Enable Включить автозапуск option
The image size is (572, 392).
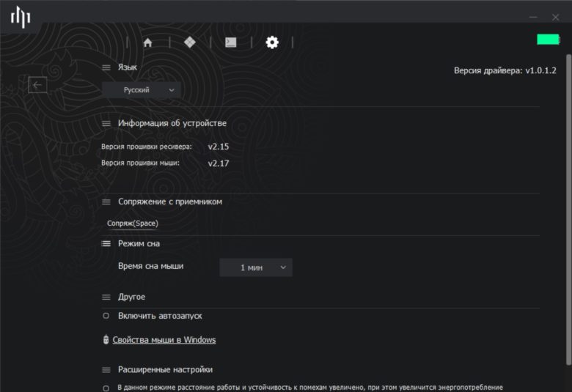[106, 316]
